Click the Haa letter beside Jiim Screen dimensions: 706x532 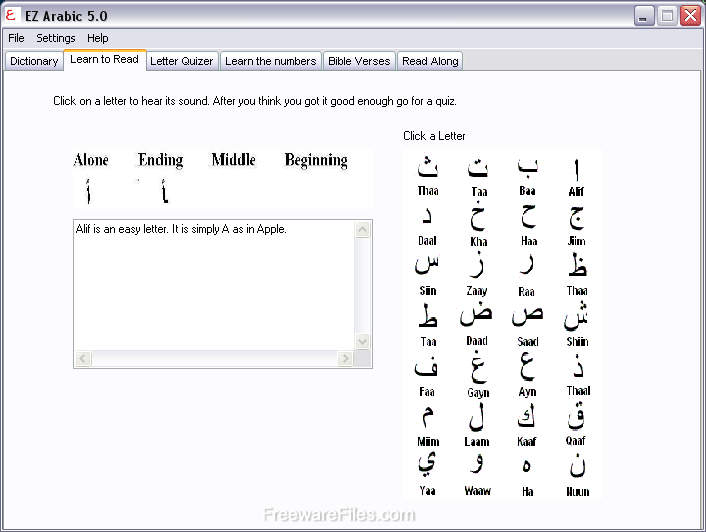(x=528, y=217)
